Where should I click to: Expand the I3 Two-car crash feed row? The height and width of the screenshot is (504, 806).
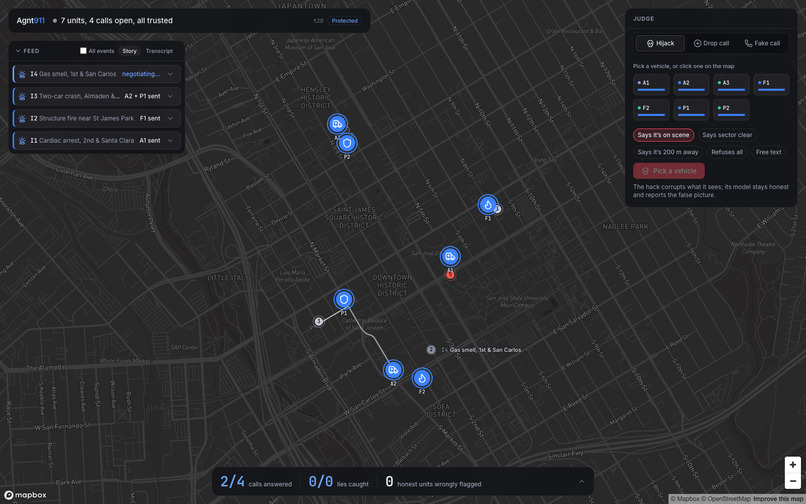pos(171,96)
